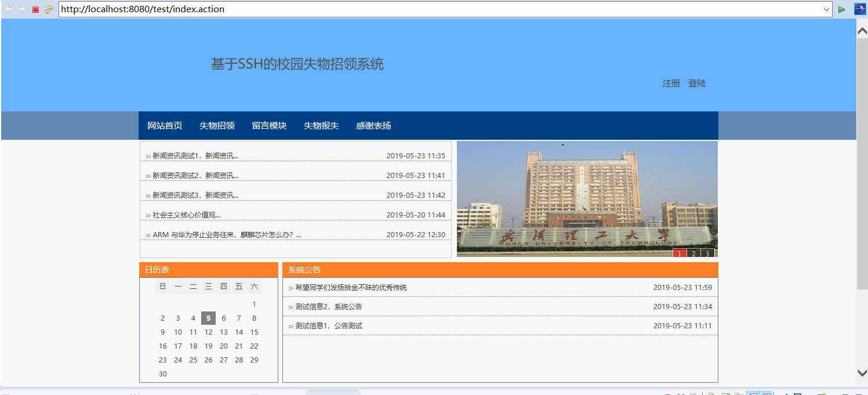This screenshot has width=868, height=395.
Task: Click the page scrollbar down arrow
Action: [862, 373]
